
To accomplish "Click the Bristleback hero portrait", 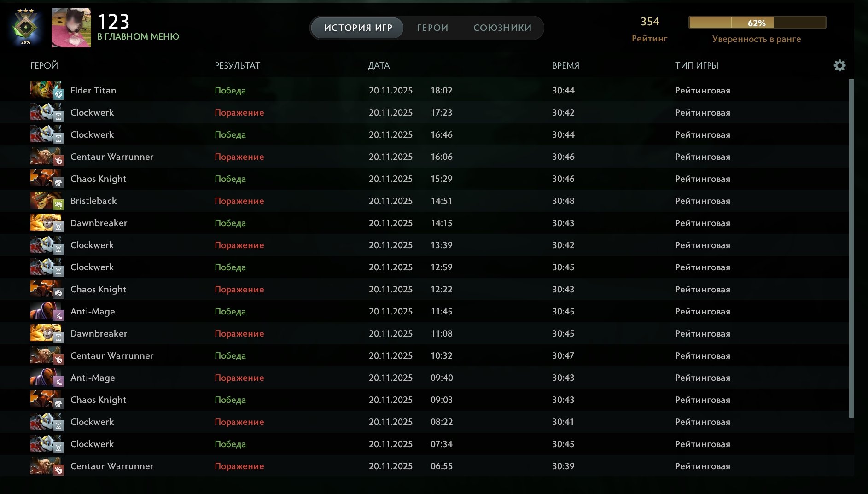I will (x=46, y=201).
